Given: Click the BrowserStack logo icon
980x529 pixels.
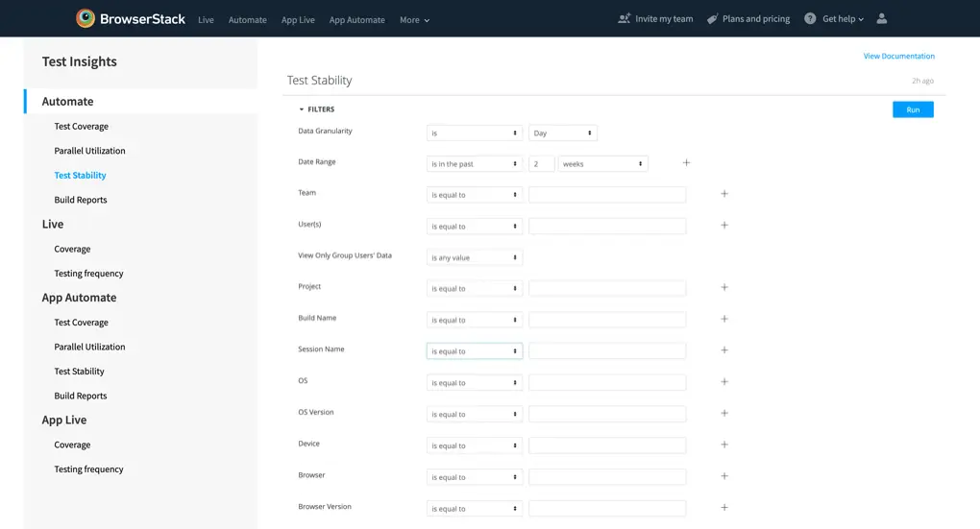Looking at the screenshot, I should pos(86,18).
